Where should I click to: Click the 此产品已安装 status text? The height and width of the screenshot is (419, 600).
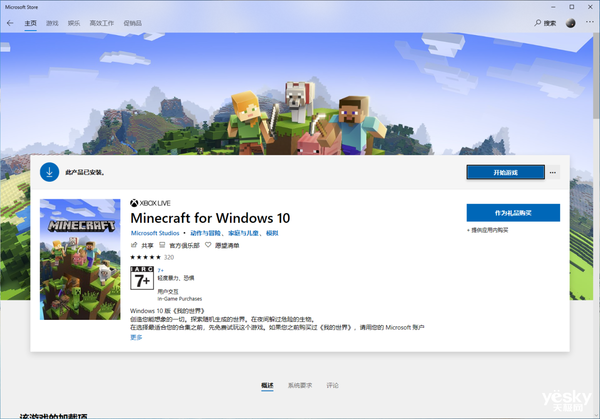[x=85, y=173]
